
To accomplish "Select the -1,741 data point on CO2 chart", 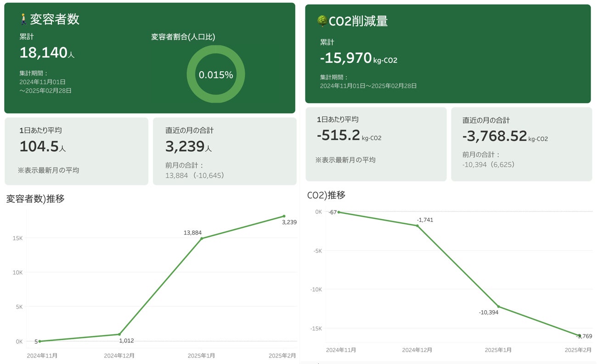I will [417, 225].
